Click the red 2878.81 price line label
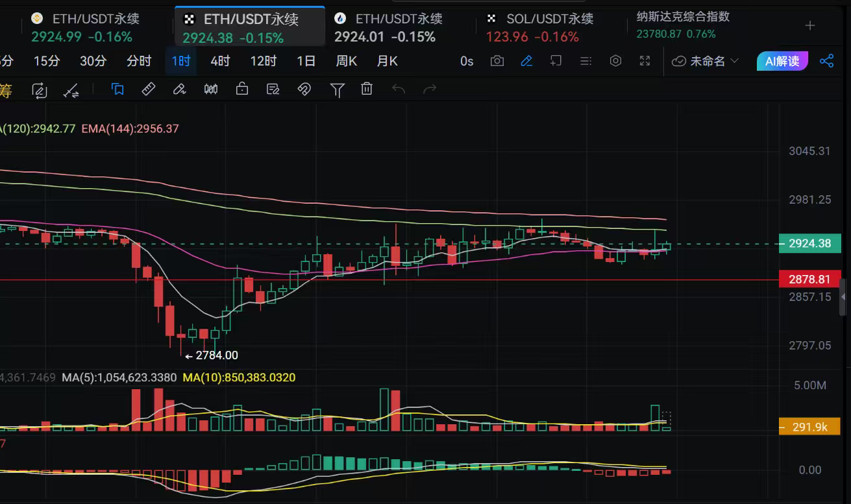 809,280
